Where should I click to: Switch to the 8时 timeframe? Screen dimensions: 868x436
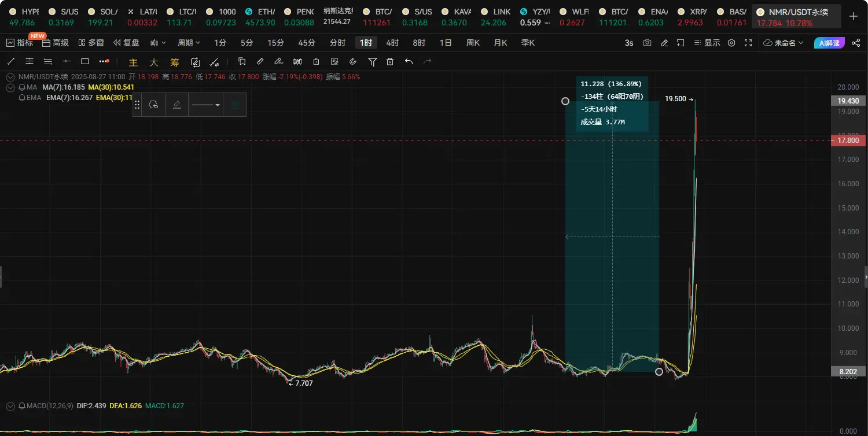(x=419, y=43)
